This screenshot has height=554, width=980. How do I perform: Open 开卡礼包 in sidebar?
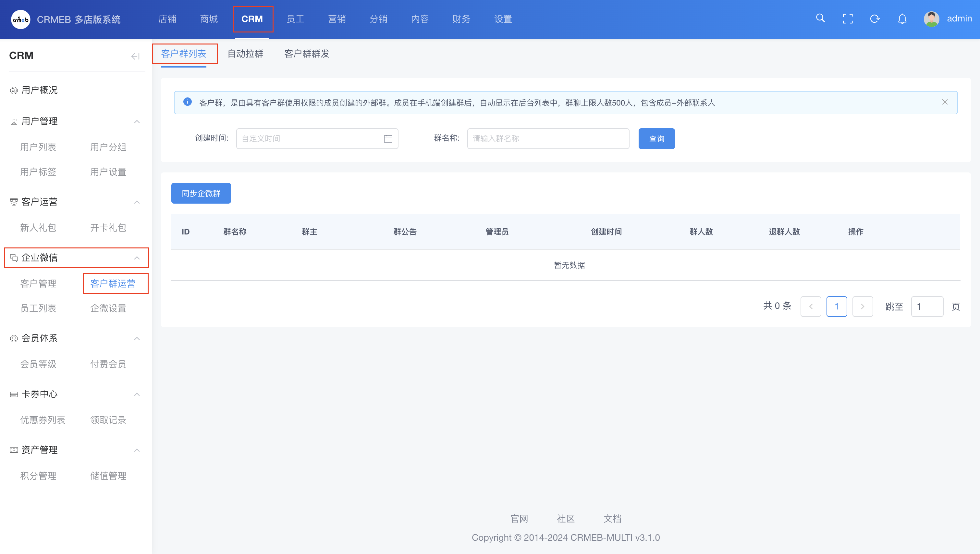(x=108, y=228)
